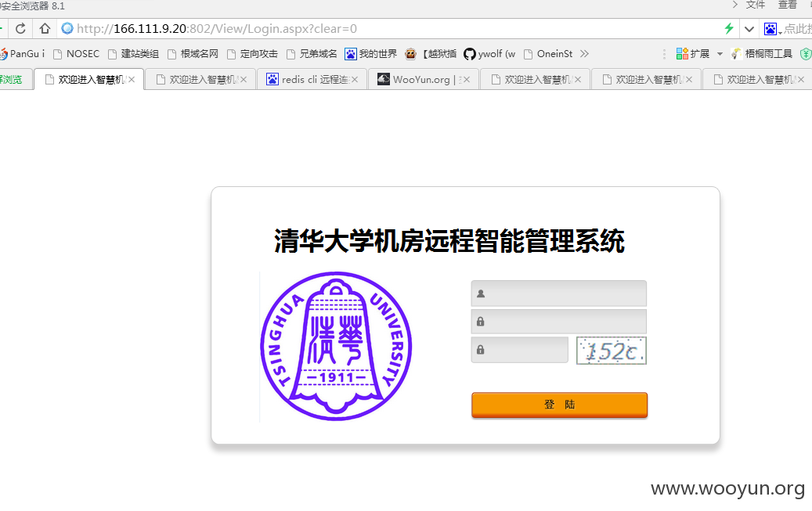
Task: Open the address bar dropdown arrow
Action: pyautogui.click(x=749, y=29)
